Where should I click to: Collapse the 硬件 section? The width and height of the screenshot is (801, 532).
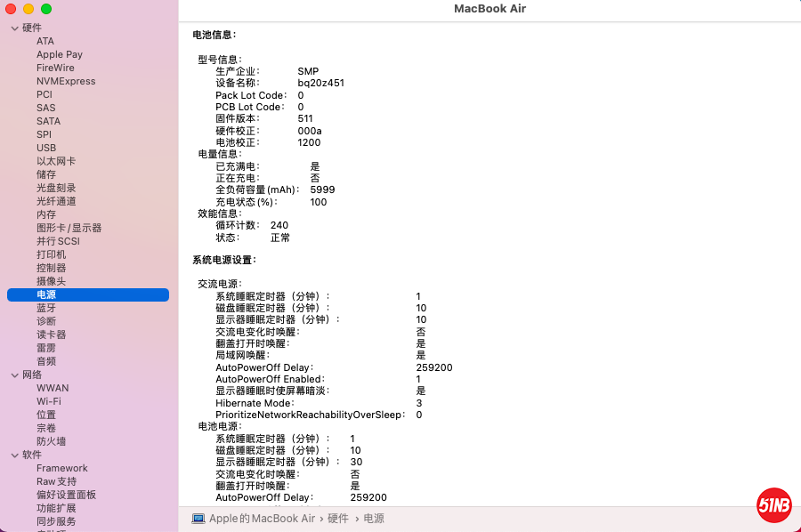(18, 28)
